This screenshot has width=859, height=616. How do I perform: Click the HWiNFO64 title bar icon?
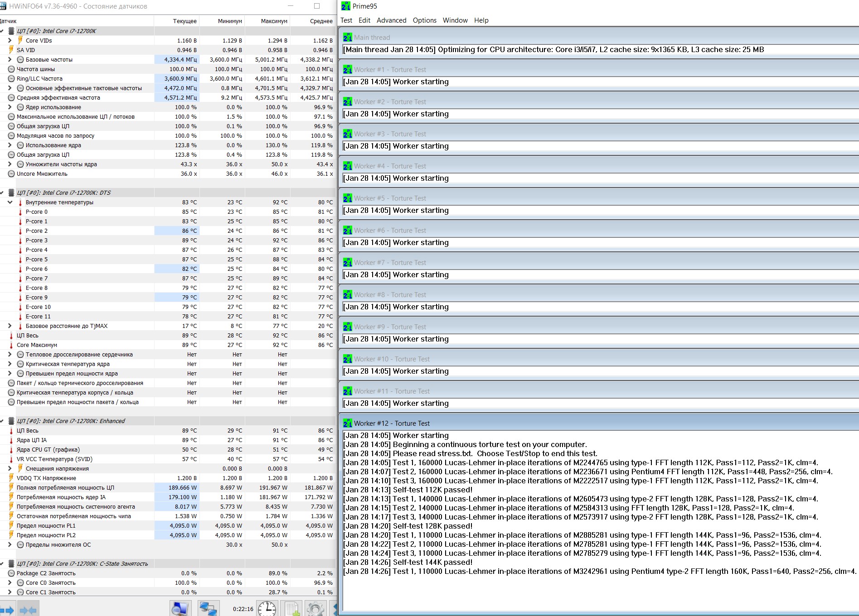[3, 6]
